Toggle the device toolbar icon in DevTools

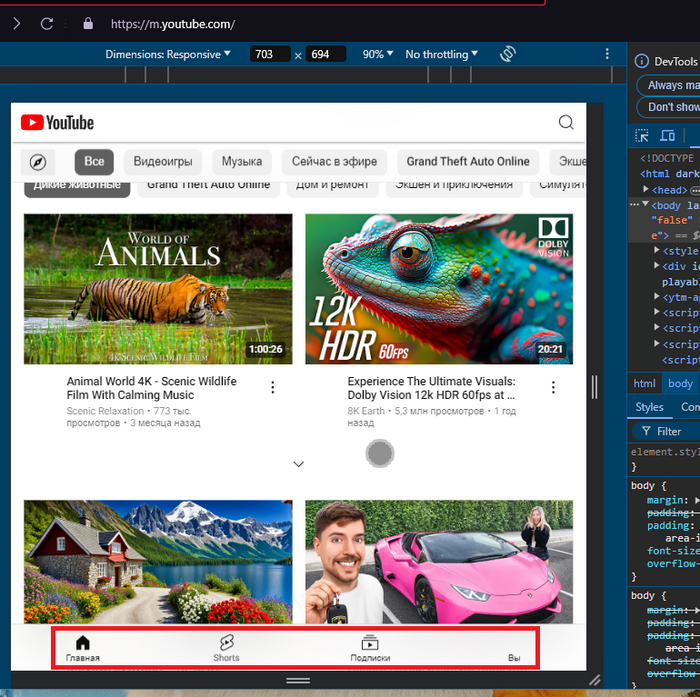click(668, 135)
